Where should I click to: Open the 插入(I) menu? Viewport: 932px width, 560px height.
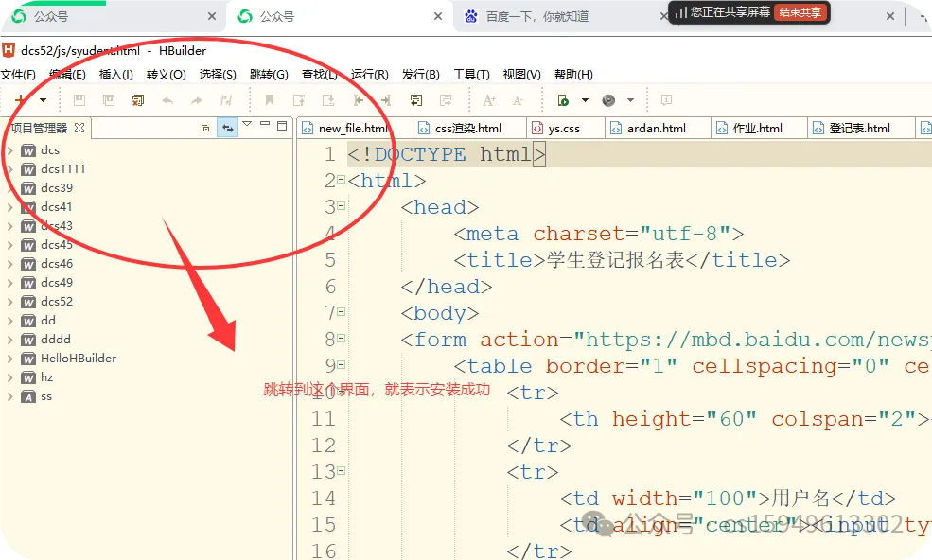(115, 75)
